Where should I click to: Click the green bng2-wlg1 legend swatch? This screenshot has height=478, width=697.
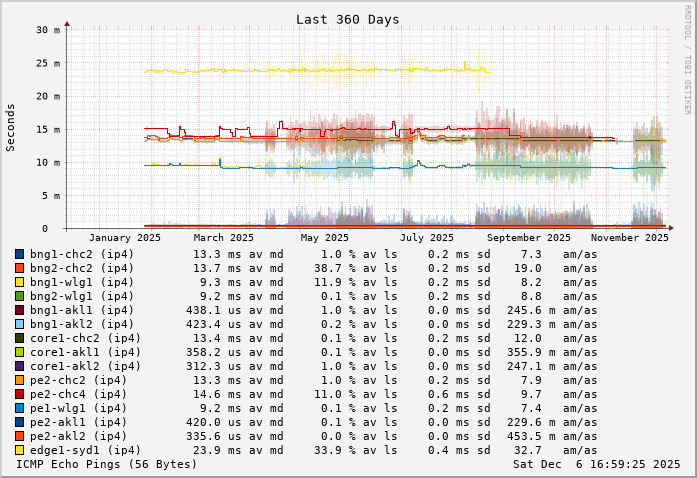(x=19, y=296)
